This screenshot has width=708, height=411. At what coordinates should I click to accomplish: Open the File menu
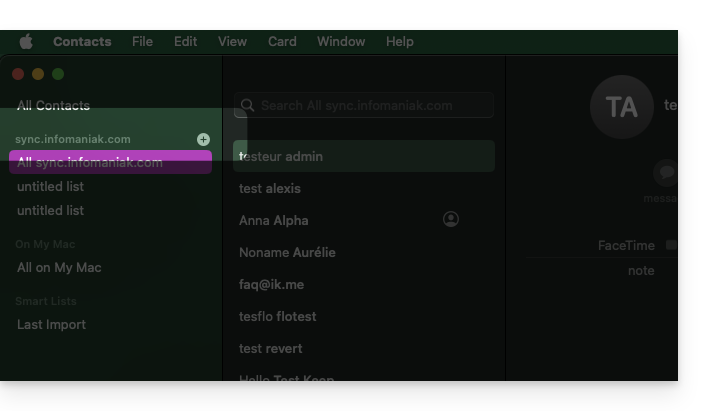coord(143,42)
